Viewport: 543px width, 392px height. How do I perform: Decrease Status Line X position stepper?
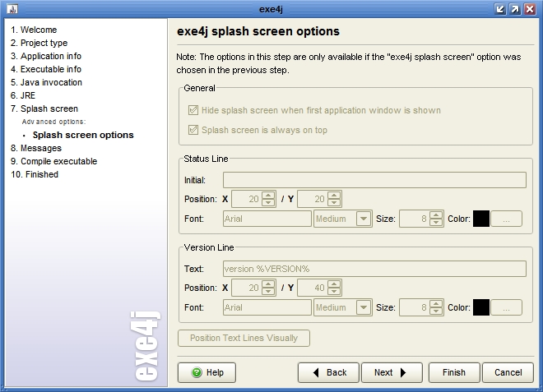coord(268,202)
